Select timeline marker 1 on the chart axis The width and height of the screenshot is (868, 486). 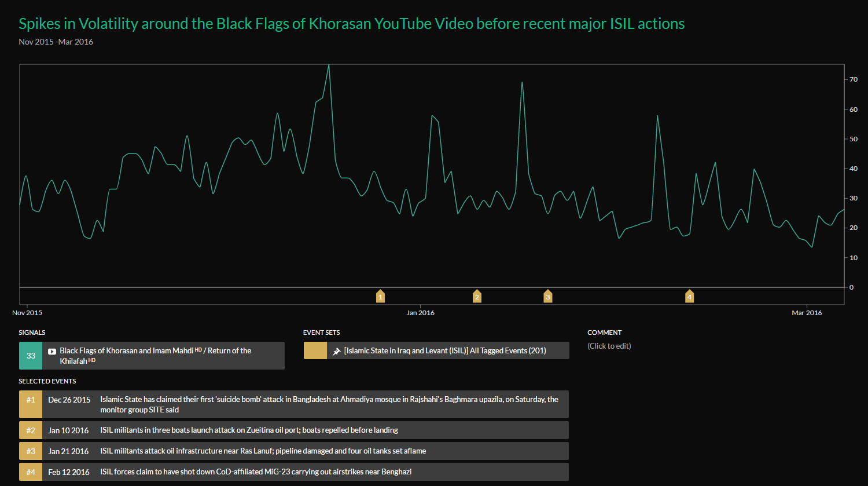point(380,297)
